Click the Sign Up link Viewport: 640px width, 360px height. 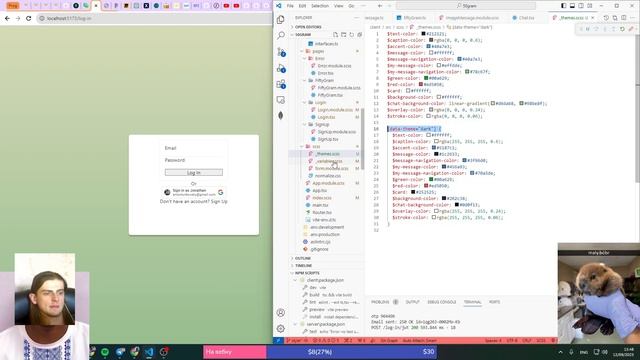click(x=219, y=202)
